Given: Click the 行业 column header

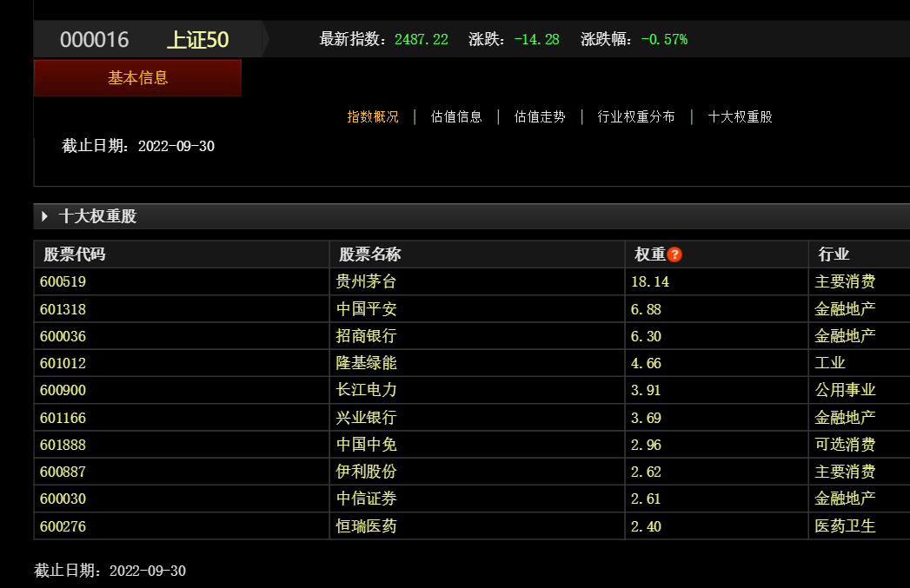Looking at the screenshot, I should (834, 254).
